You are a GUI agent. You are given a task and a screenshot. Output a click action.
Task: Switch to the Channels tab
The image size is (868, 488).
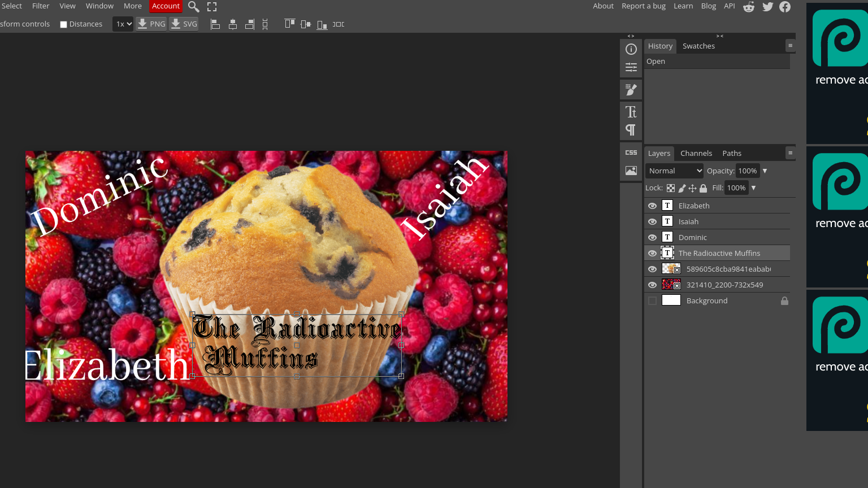coord(696,153)
